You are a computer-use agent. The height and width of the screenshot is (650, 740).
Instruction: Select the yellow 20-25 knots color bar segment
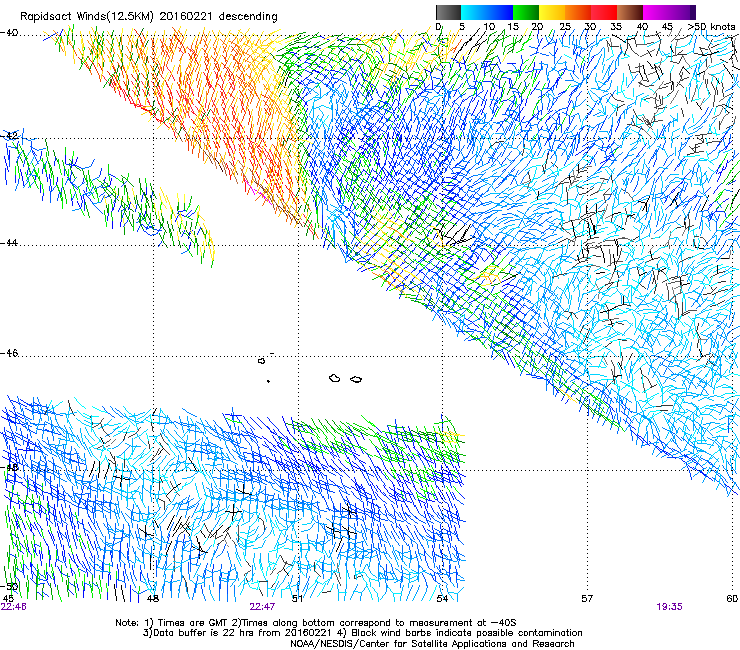pyautogui.click(x=552, y=12)
